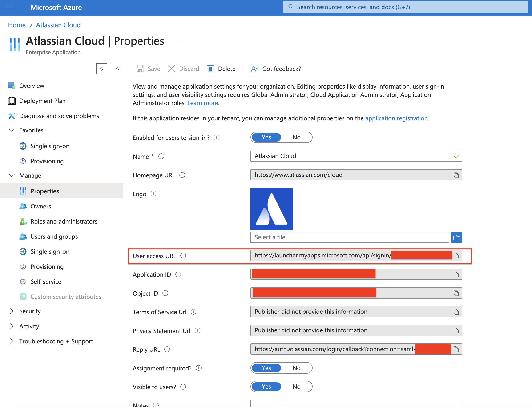This screenshot has height=407, width=532.
Task: Click the up/down sort toggle box in sidebar
Action: pyautogui.click(x=101, y=69)
